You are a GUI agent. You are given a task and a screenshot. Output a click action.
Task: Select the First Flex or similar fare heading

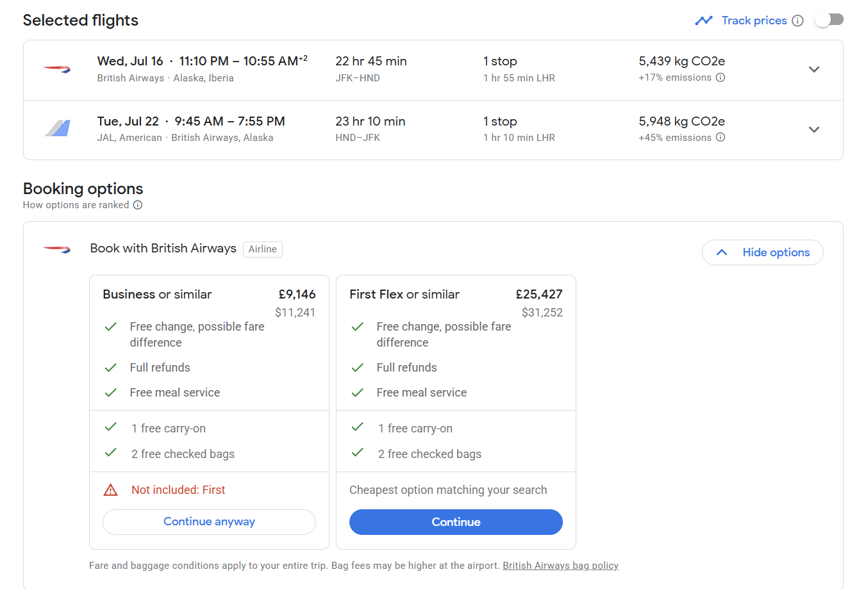point(405,295)
